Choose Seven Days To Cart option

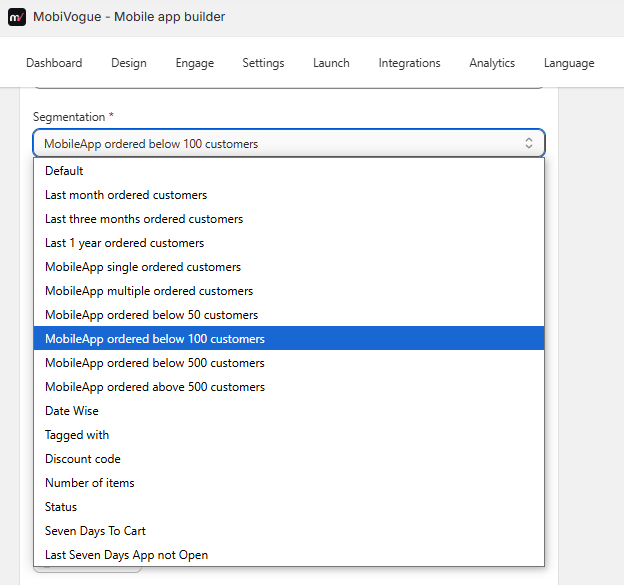click(x=289, y=530)
